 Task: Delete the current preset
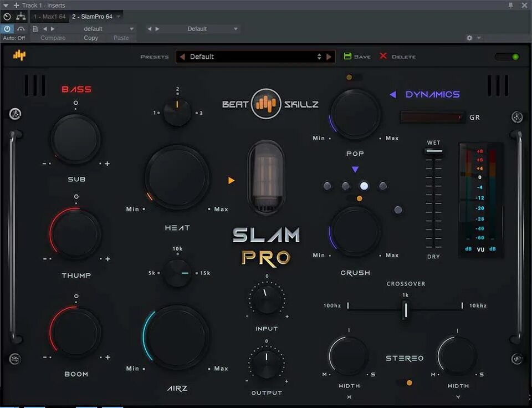pos(398,57)
